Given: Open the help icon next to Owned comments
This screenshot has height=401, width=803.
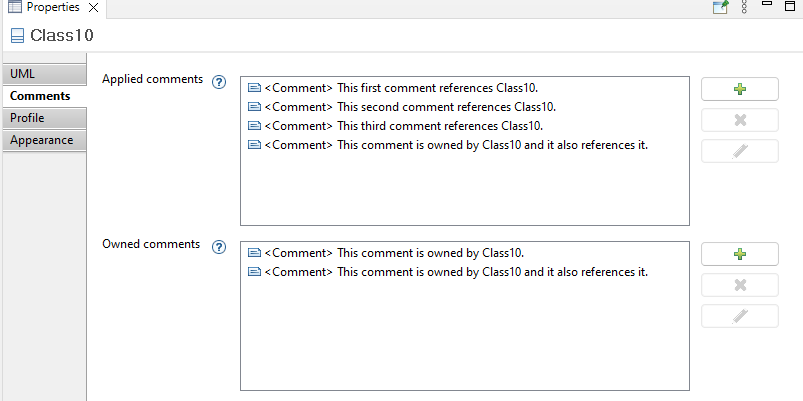Looking at the screenshot, I should pos(219,247).
